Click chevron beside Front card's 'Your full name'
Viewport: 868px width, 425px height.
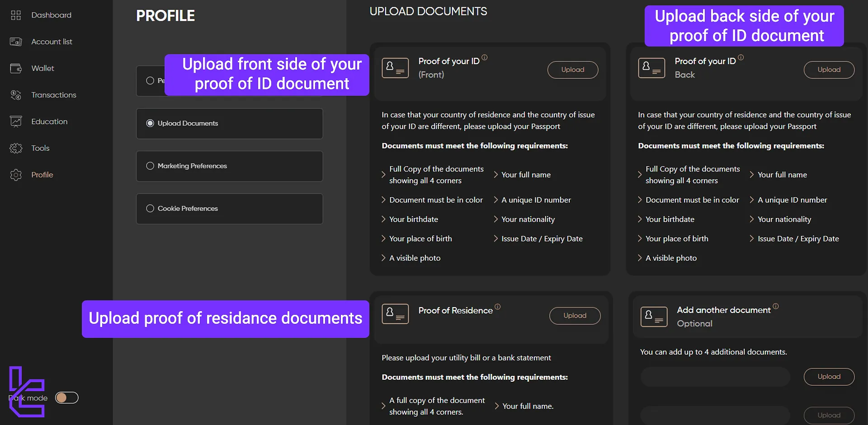point(496,175)
